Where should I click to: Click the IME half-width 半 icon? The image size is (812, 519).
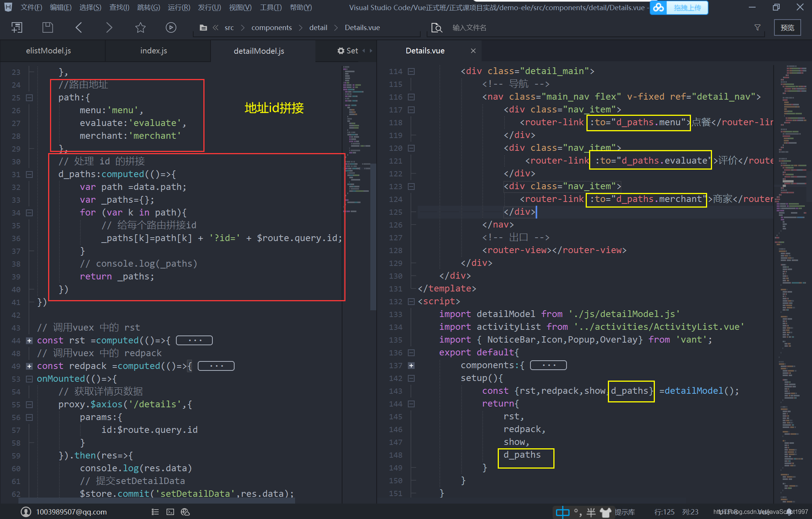coord(591,512)
